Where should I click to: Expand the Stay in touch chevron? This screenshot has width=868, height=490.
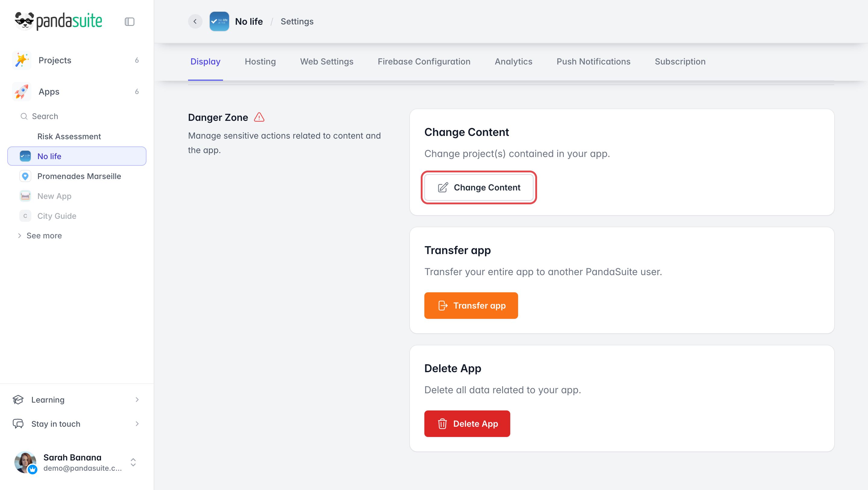pos(137,424)
